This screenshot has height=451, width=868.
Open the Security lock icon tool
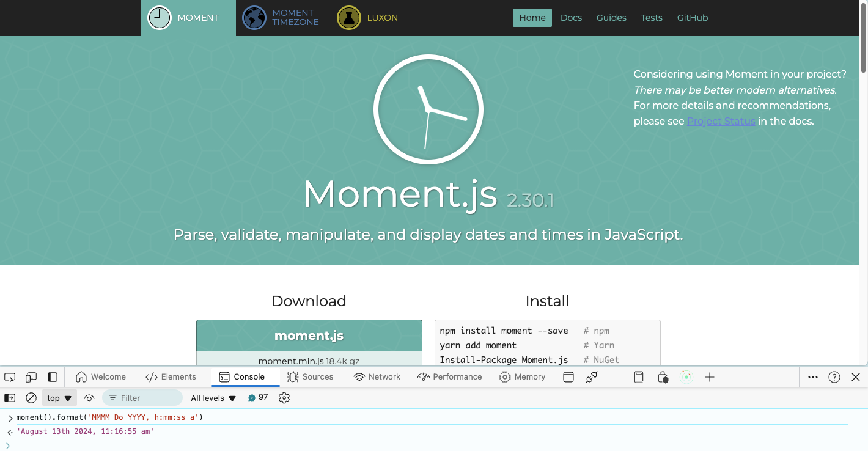[x=663, y=377]
